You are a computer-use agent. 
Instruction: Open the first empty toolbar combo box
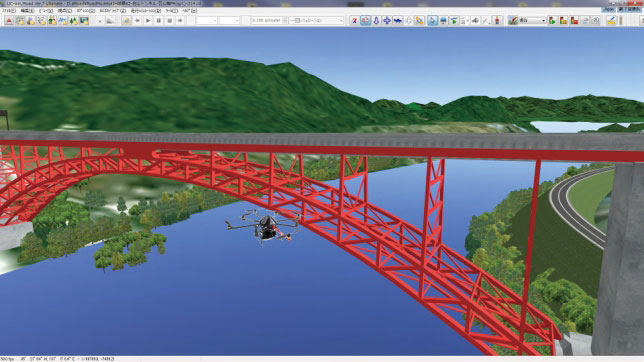[x=207, y=21]
